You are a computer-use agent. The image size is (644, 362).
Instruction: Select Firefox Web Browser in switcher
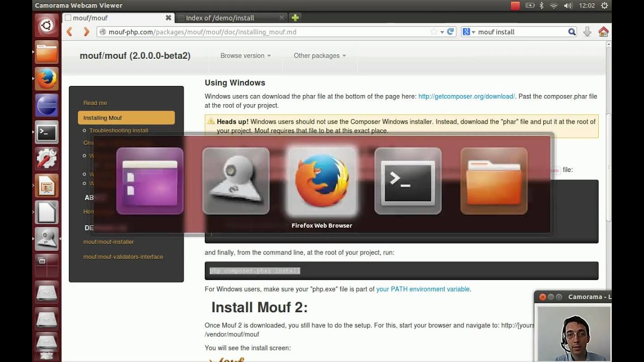click(x=322, y=181)
